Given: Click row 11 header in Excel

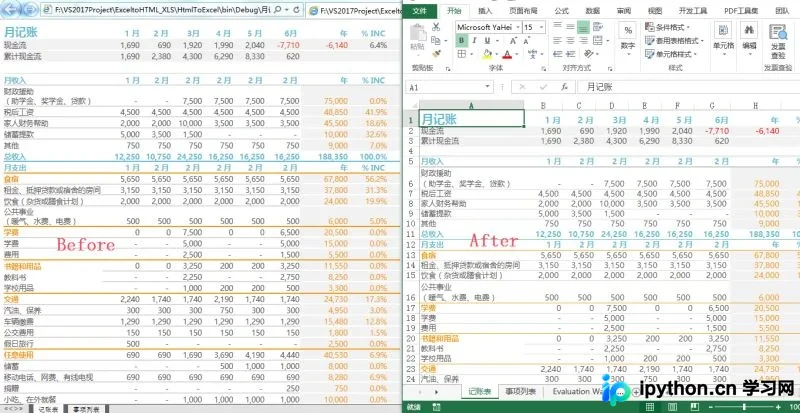Looking at the screenshot, I should [411, 234].
